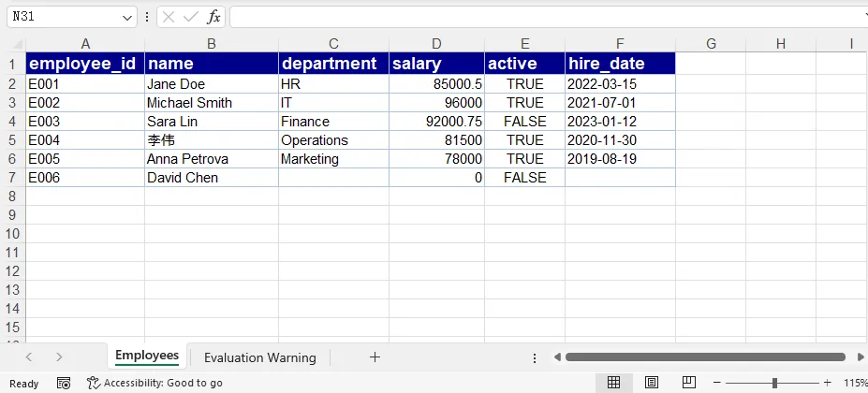Select column E header
868x393 pixels.
(524, 44)
